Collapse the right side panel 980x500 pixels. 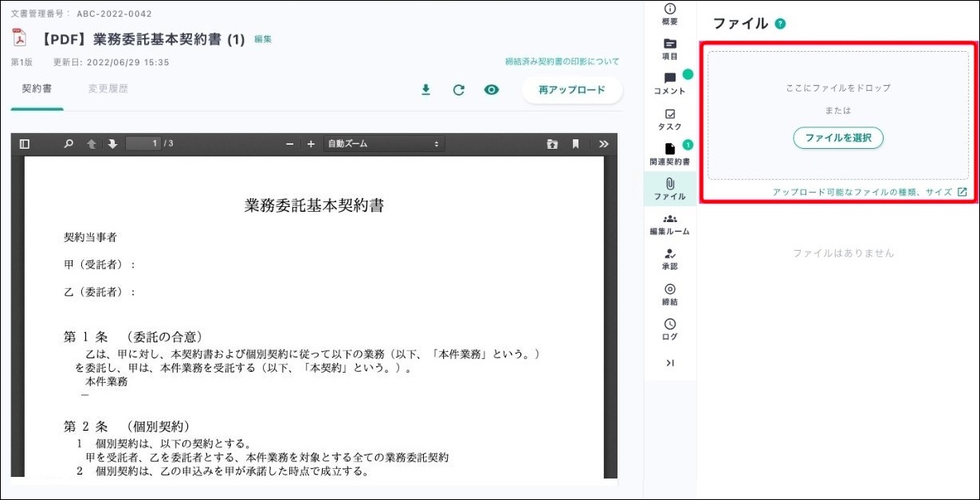[669, 363]
